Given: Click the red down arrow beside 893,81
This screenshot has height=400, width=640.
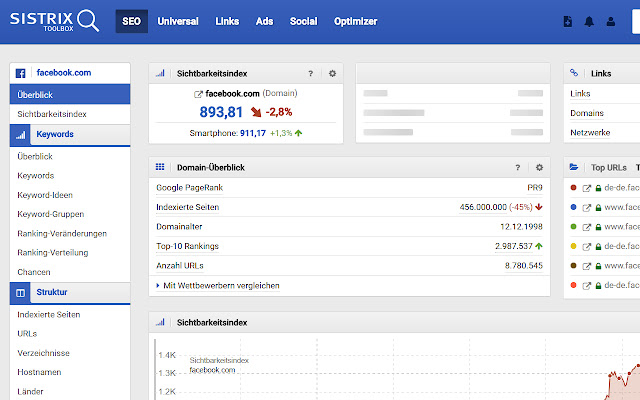Looking at the screenshot, I should [256, 112].
